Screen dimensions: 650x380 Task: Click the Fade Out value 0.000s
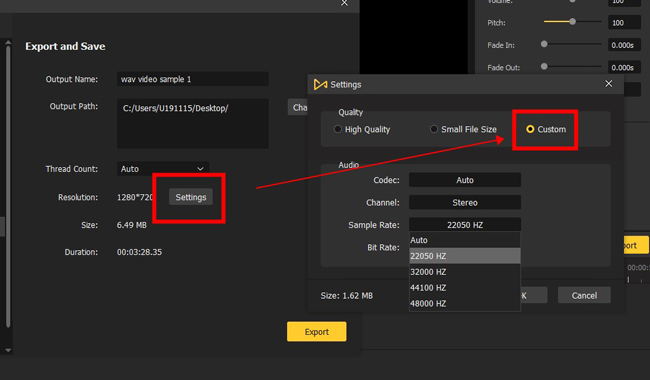tap(624, 68)
